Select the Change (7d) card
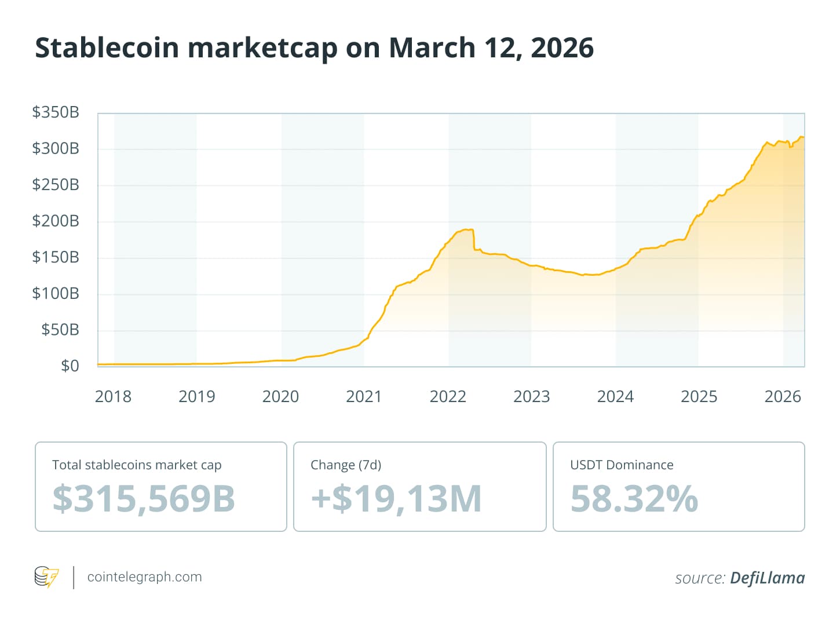This screenshot has width=840, height=624. point(419,487)
